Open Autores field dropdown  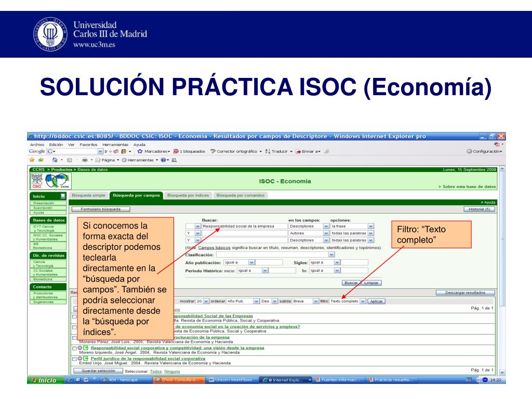pyautogui.click(x=326, y=233)
